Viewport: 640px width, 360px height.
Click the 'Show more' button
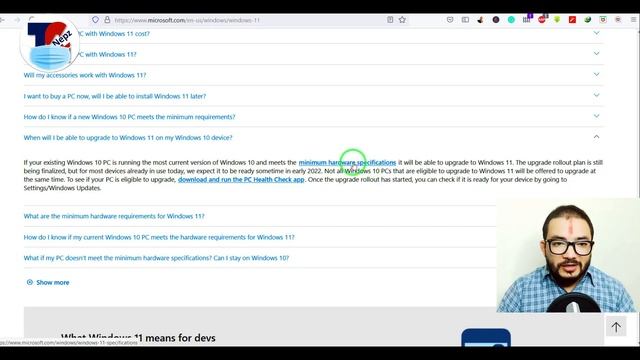pyautogui.click(x=48, y=282)
